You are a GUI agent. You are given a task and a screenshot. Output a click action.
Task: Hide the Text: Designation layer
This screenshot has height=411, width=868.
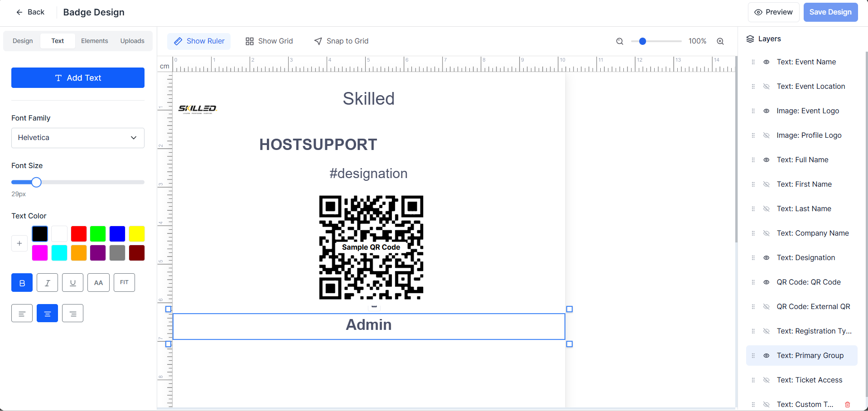click(x=767, y=258)
